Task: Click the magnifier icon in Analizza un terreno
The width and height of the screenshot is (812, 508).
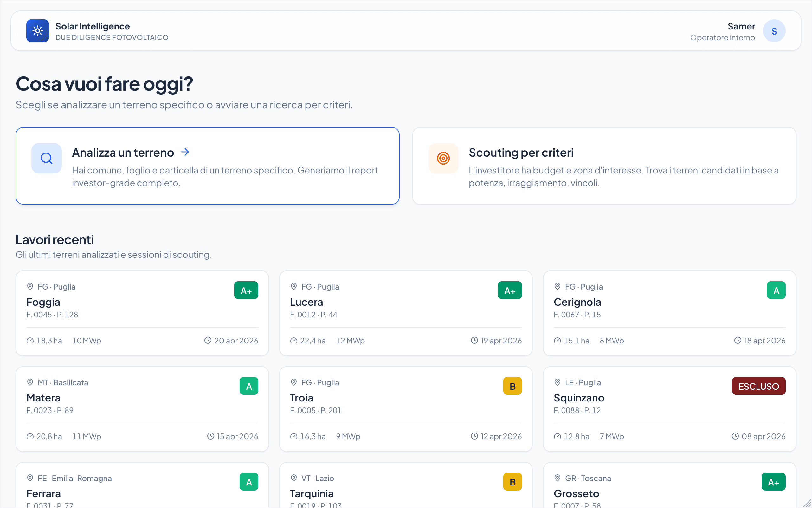Action: 46,158
